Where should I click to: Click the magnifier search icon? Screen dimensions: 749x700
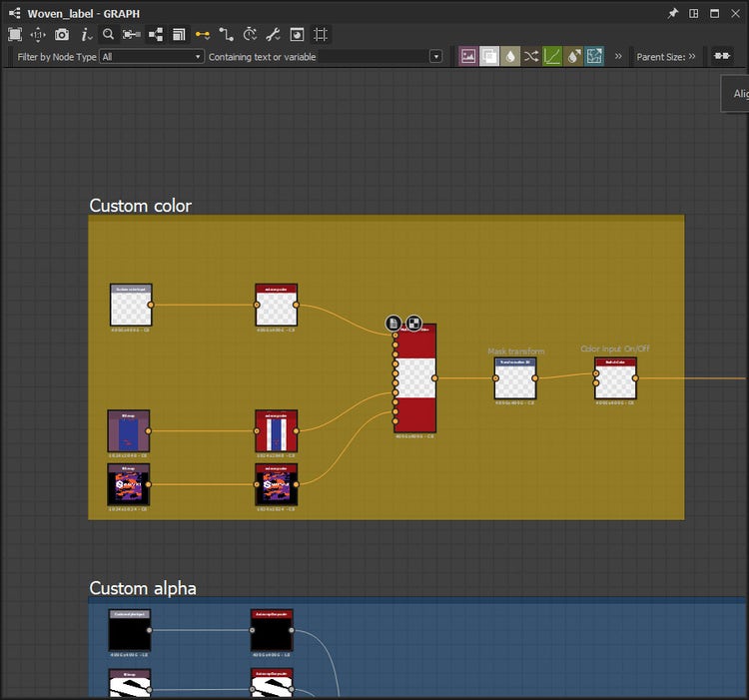point(109,34)
